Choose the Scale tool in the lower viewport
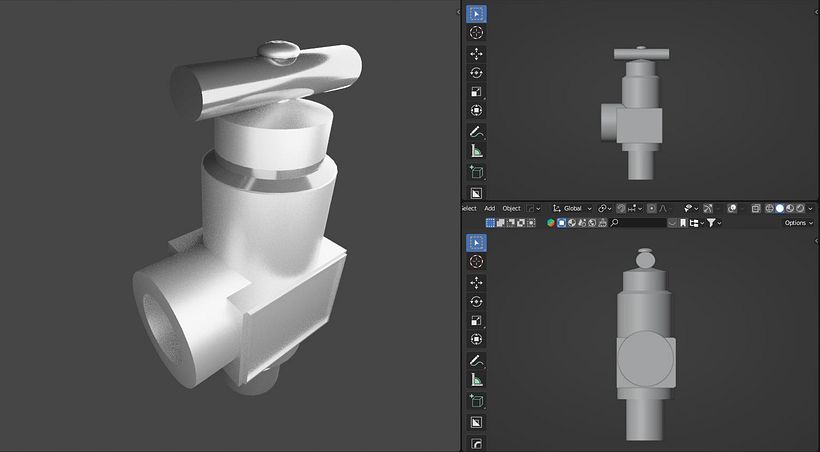The width and height of the screenshot is (820, 452). pyautogui.click(x=476, y=321)
